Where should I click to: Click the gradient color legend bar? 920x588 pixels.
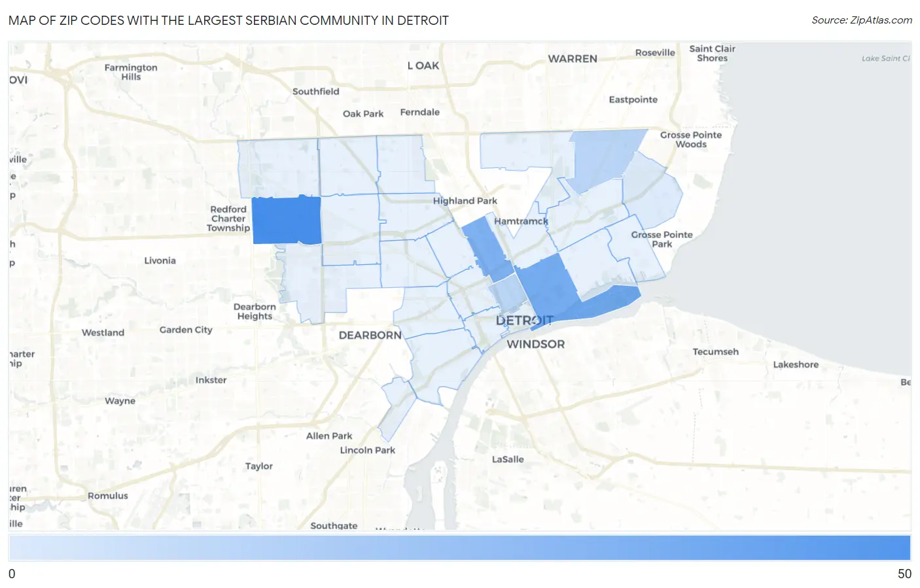click(459, 548)
